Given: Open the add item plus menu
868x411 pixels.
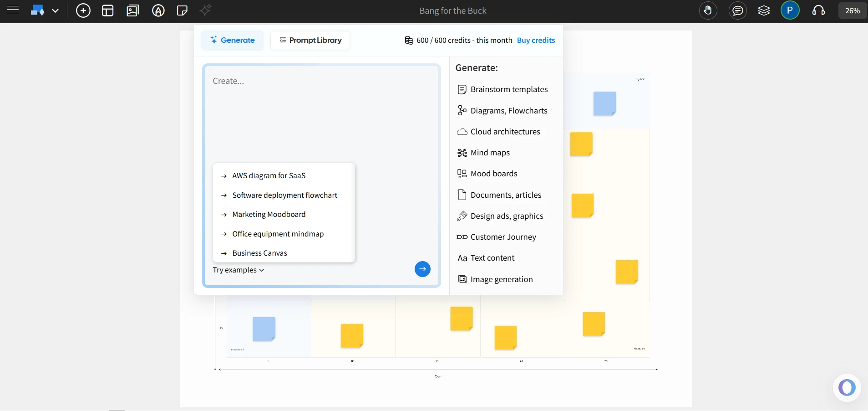Looking at the screenshot, I should [83, 10].
